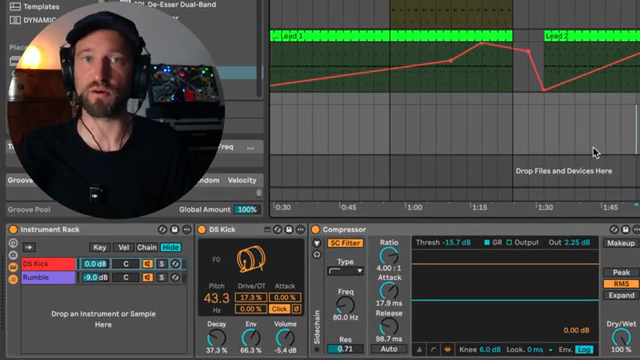Click the Drive 17.3 % field
Image resolution: width=640 pixels, height=360 pixels.
tap(251, 298)
